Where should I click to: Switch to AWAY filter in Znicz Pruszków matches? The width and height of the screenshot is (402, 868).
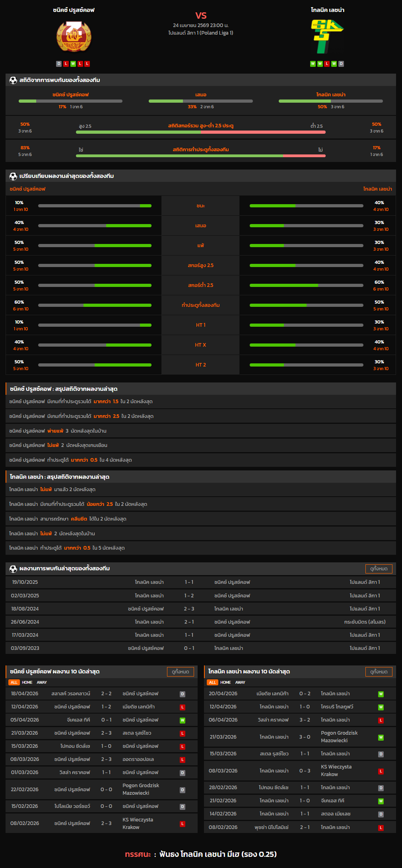[x=42, y=682]
